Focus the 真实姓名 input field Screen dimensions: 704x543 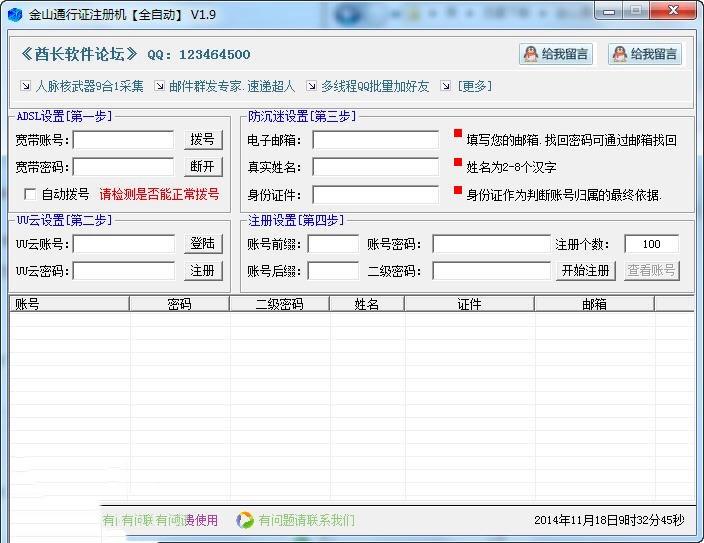[375, 167]
